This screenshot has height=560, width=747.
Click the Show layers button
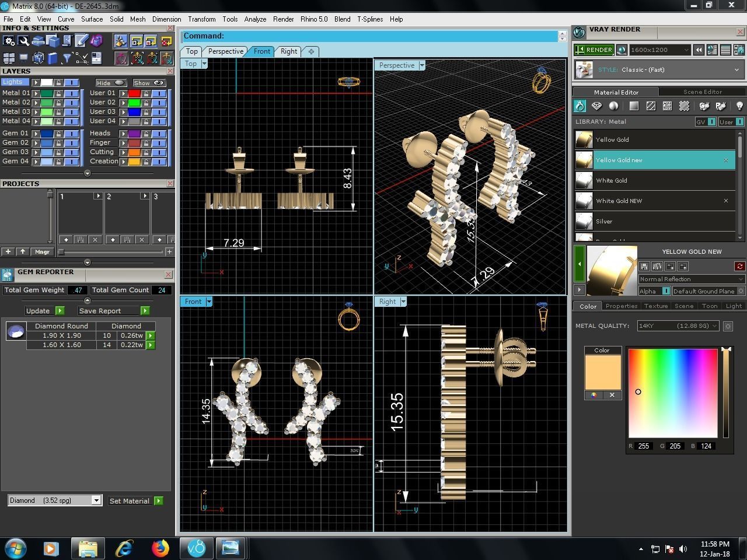click(x=149, y=83)
